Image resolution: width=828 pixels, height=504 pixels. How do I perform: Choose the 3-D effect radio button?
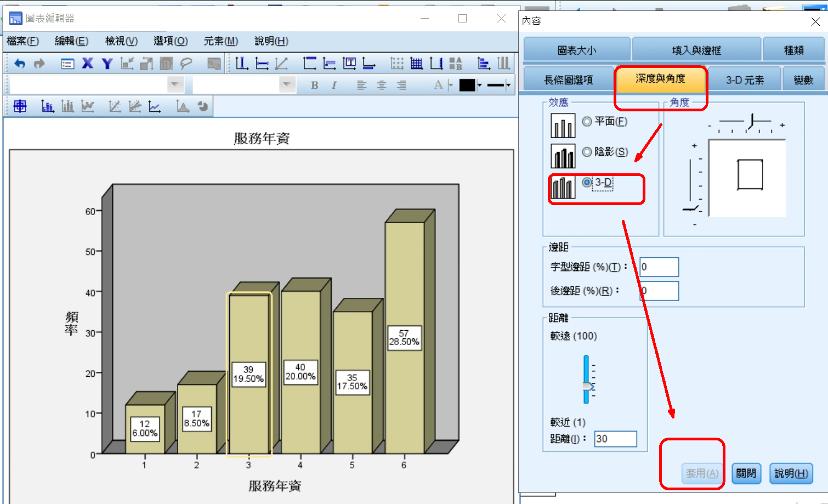(x=587, y=183)
